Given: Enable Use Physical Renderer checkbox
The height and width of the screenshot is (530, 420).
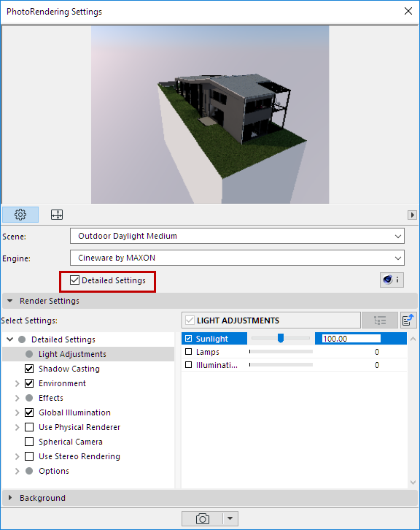Looking at the screenshot, I should pos(29,427).
